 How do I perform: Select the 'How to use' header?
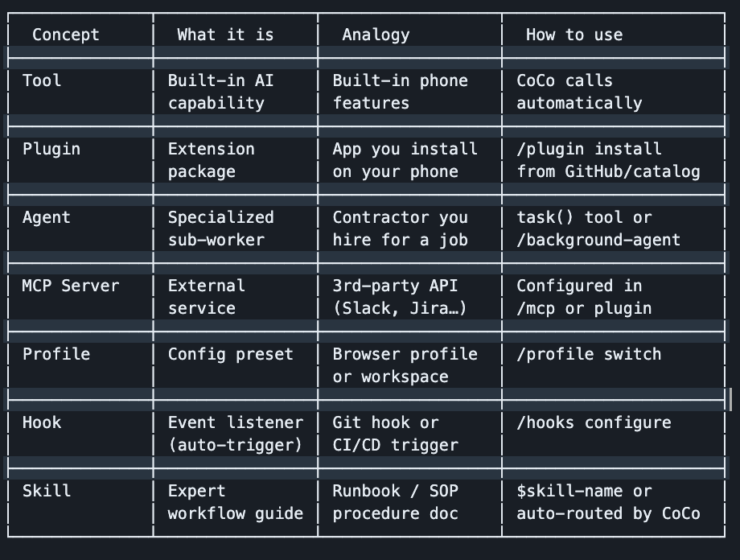point(573,35)
